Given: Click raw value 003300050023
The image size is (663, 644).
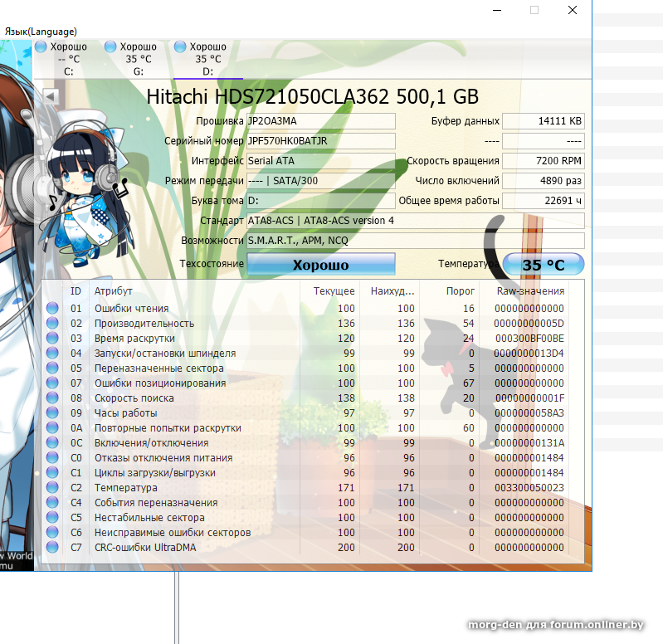Looking at the screenshot, I should point(529,487).
